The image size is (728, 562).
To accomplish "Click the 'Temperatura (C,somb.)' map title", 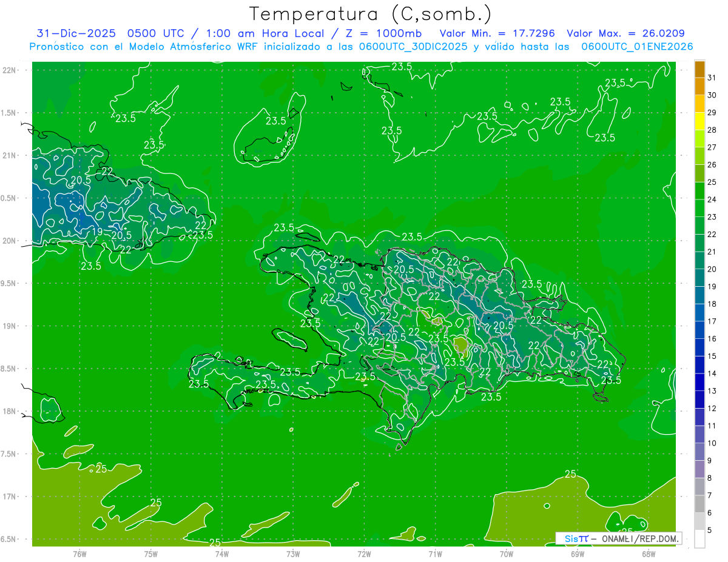I will (370, 14).
